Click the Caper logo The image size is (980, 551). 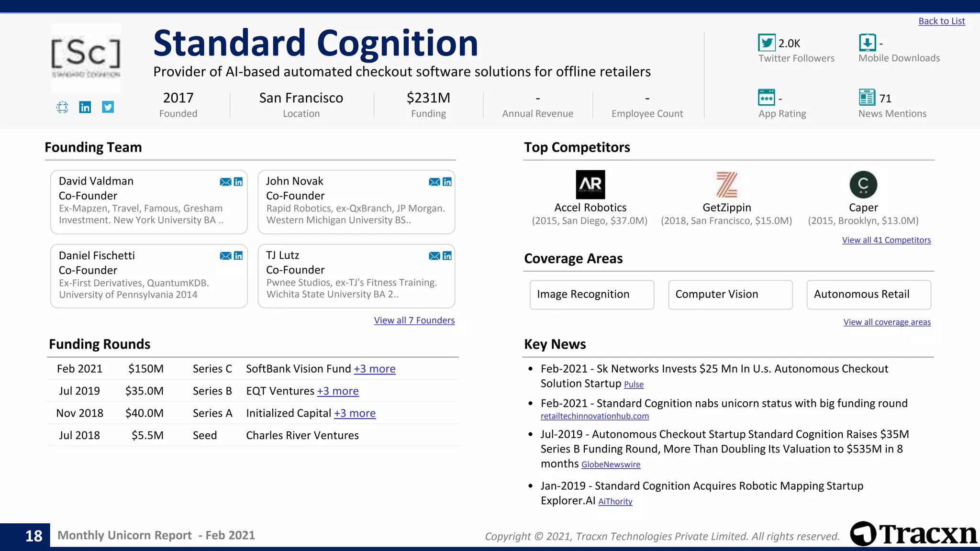(x=863, y=185)
